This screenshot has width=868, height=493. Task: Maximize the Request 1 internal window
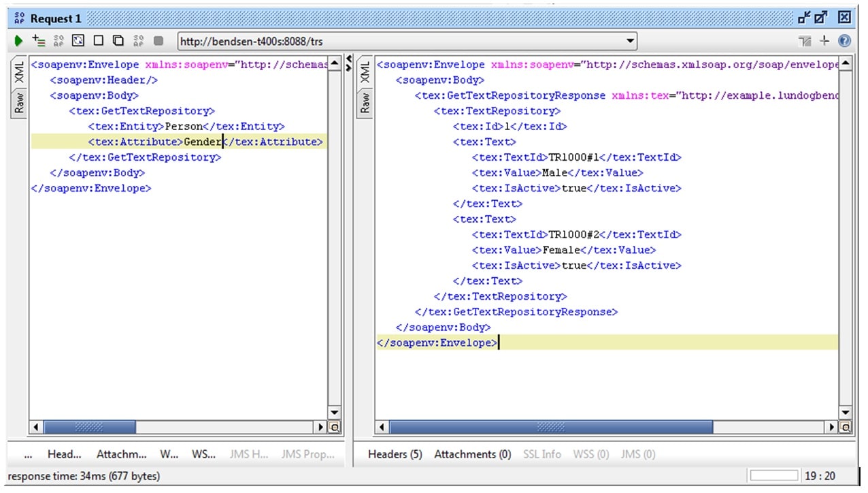(x=821, y=18)
